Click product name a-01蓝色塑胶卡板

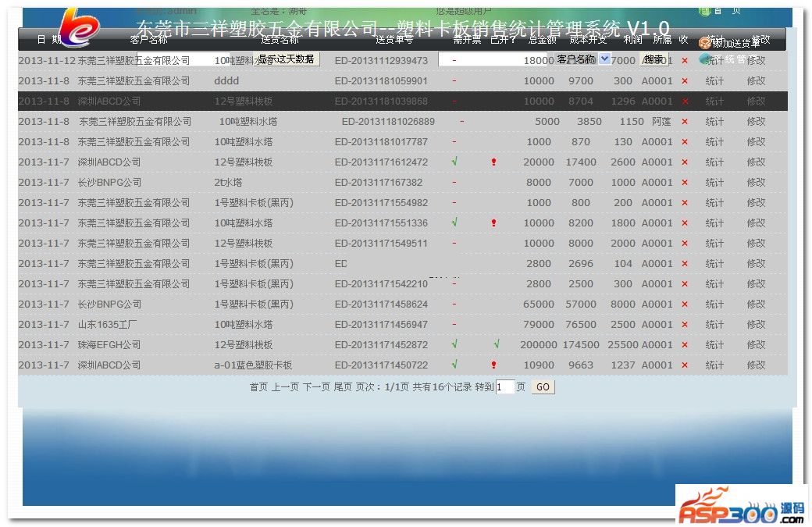[x=253, y=365]
